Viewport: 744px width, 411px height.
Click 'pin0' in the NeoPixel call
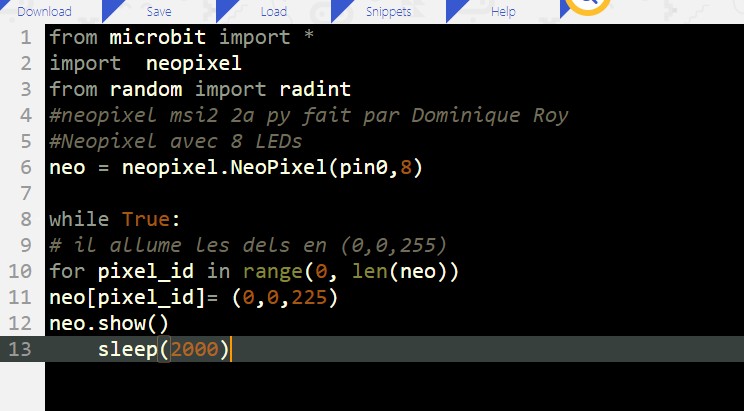(363, 168)
